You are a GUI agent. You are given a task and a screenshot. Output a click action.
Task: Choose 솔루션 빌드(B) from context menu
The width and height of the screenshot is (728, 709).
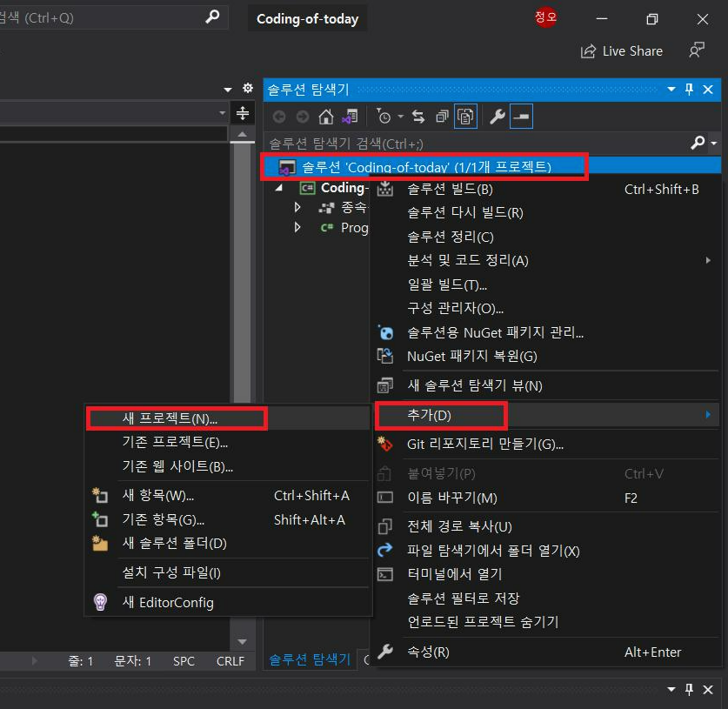[x=546, y=189]
